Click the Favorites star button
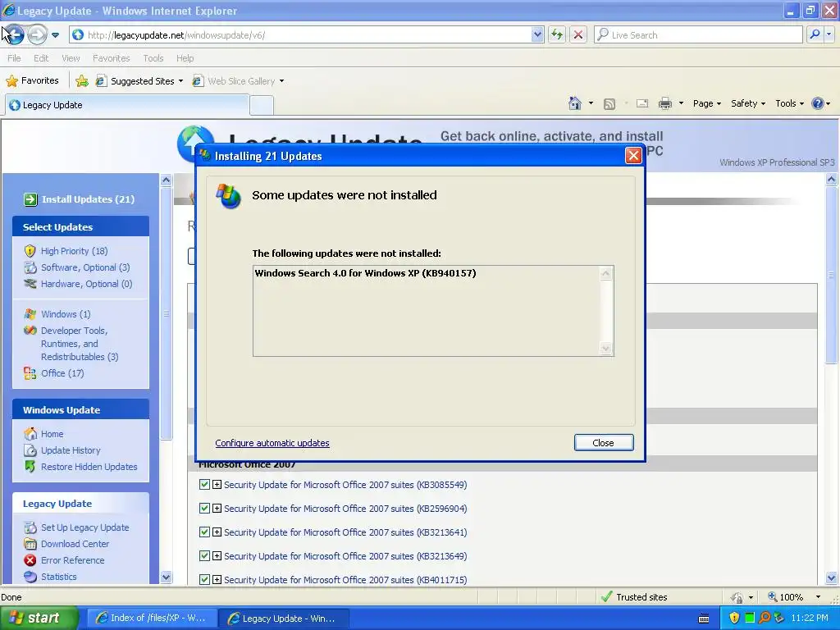The height and width of the screenshot is (630, 840). (32, 81)
